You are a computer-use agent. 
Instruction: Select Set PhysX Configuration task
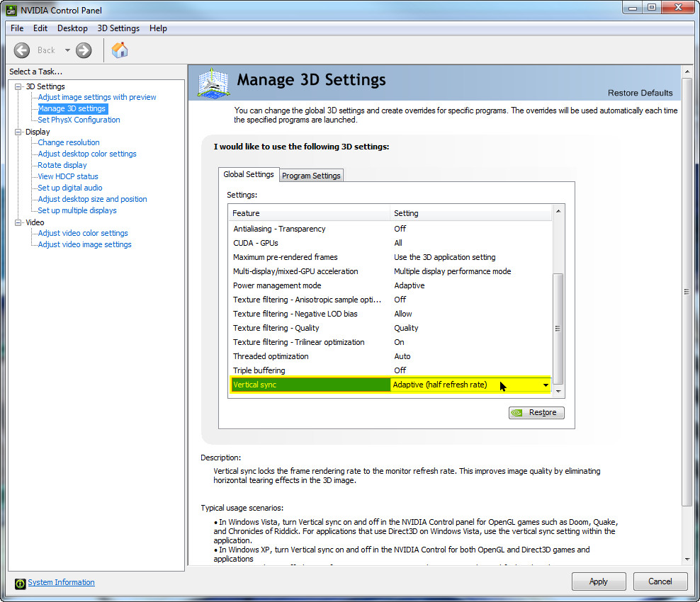[x=79, y=120]
